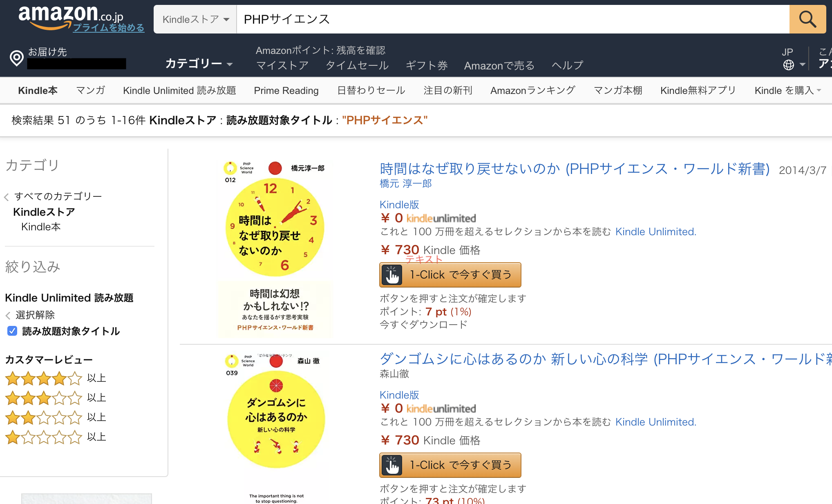Viewport: 832px width, 504px height.
Task: Click the delivery location pin icon
Action: click(x=17, y=58)
